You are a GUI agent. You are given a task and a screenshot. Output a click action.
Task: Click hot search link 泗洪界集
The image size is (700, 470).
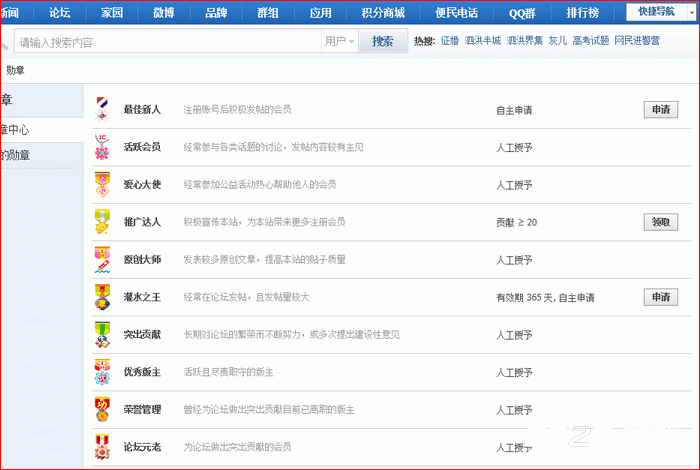pyautogui.click(x=525, y=41)
